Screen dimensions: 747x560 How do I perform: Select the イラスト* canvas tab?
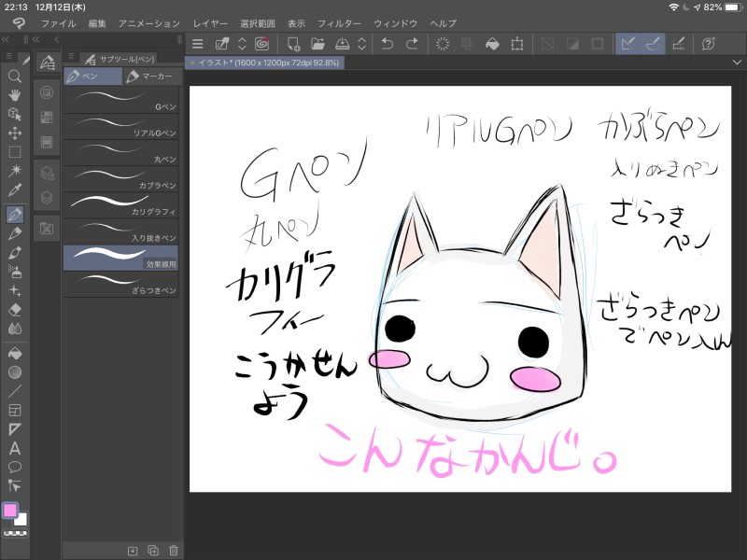(x=264, y=63)
